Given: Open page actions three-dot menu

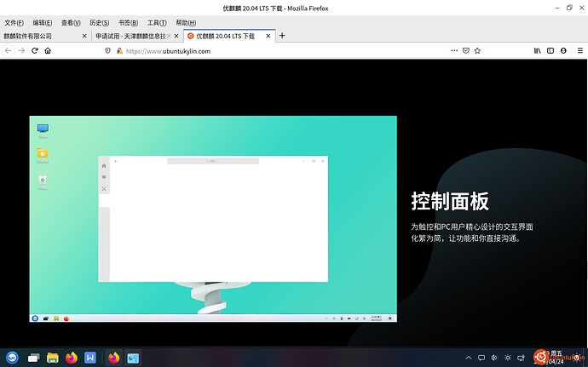Looking at the screenshot, I should (454, 50).
